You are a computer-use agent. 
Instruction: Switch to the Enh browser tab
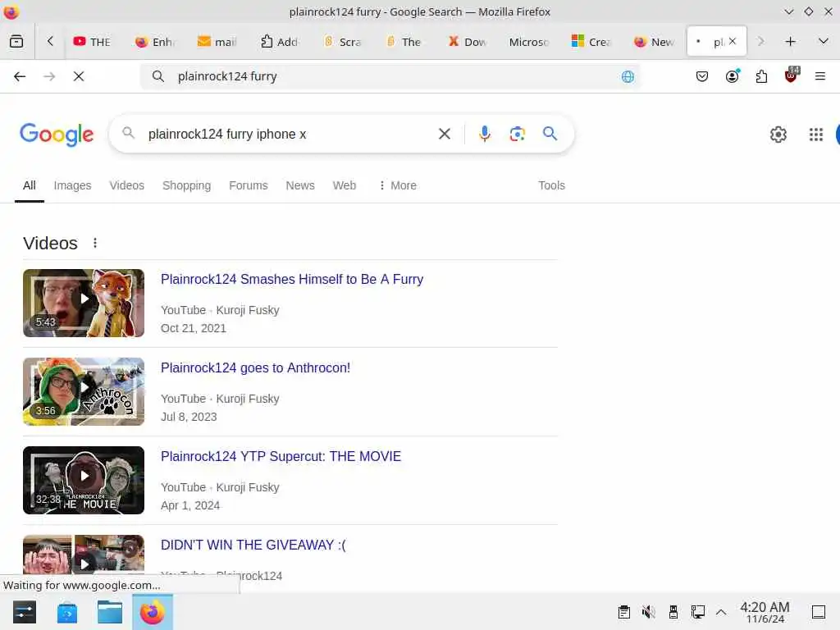click(x=155, y=41)
